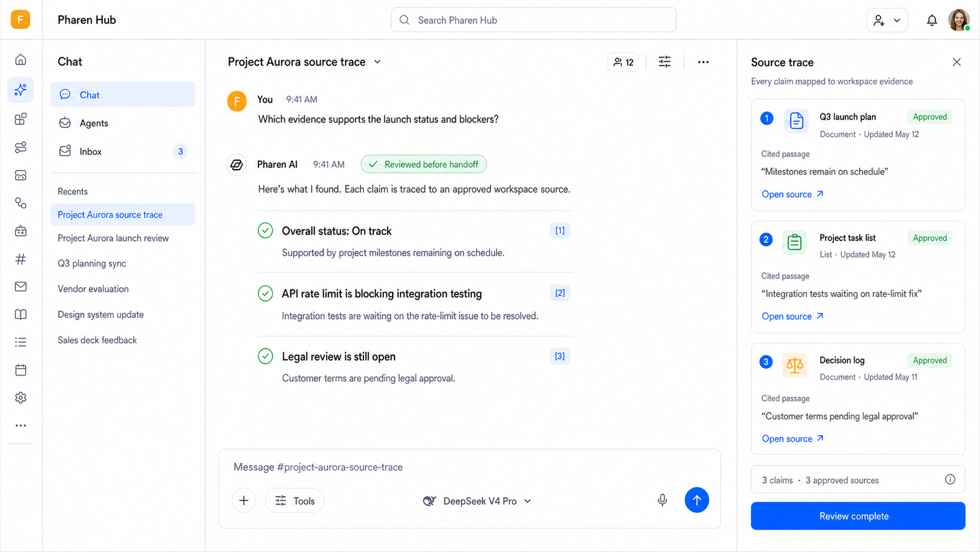Open the chat more options ellipsis

pos(703,62)
